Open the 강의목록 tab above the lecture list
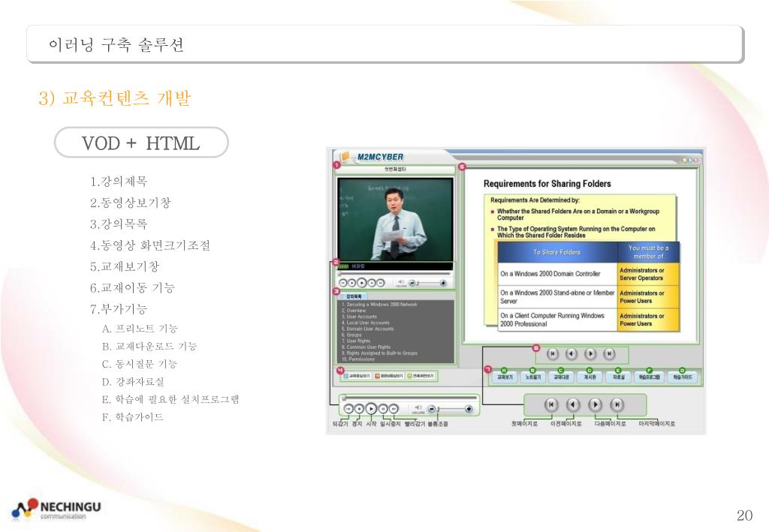 coord(354,296)
